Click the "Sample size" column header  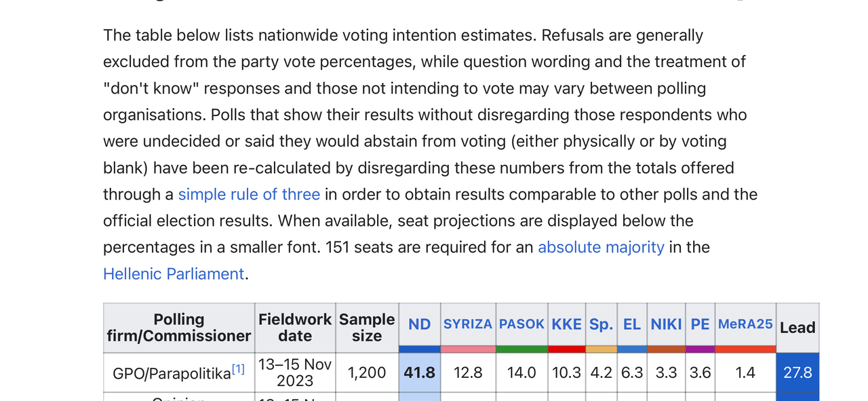[367, 327]
